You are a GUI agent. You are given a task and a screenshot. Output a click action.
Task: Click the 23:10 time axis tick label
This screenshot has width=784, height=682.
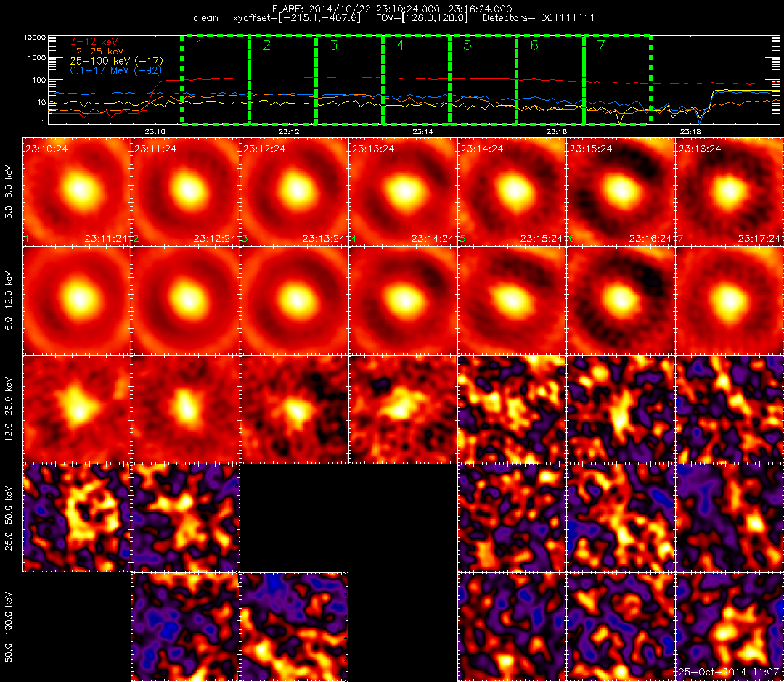[x=155, y=132]
